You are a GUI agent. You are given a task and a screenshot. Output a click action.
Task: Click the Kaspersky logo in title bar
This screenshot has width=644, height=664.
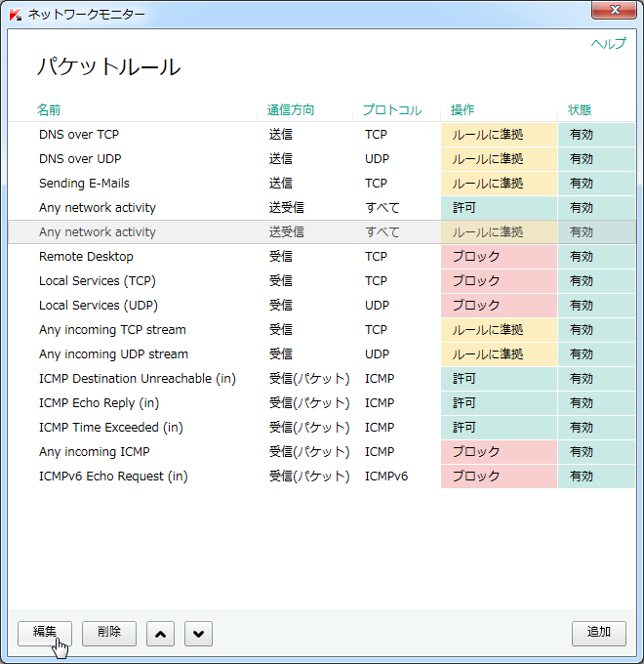16,15
